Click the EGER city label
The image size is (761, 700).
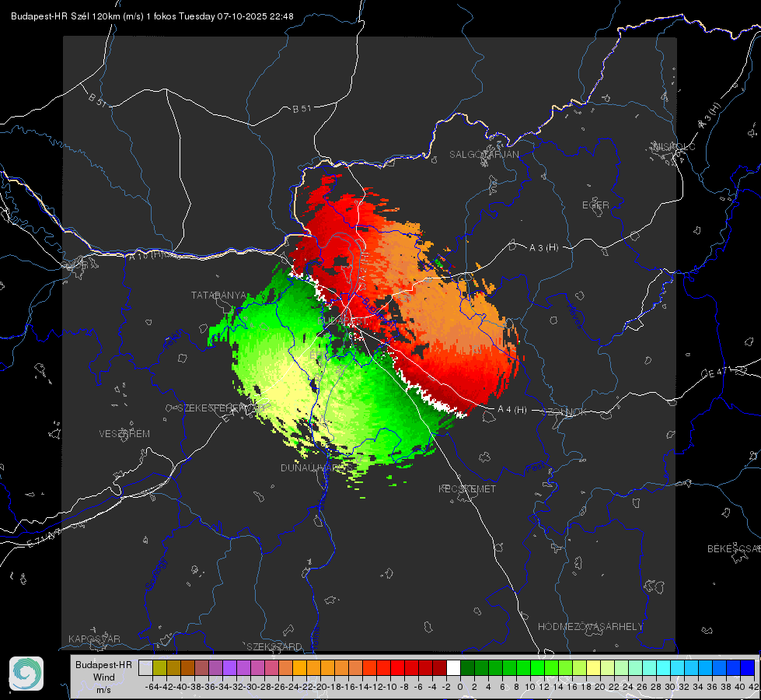click(x=595, y=205)
